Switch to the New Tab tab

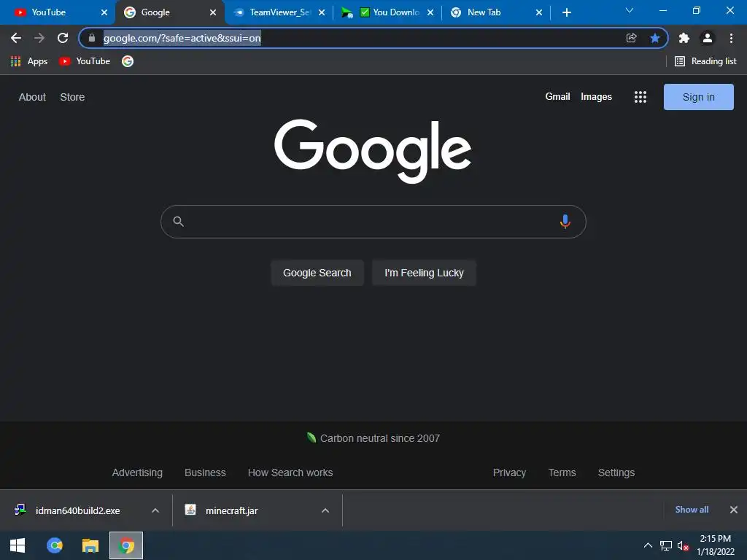(496, 12)
